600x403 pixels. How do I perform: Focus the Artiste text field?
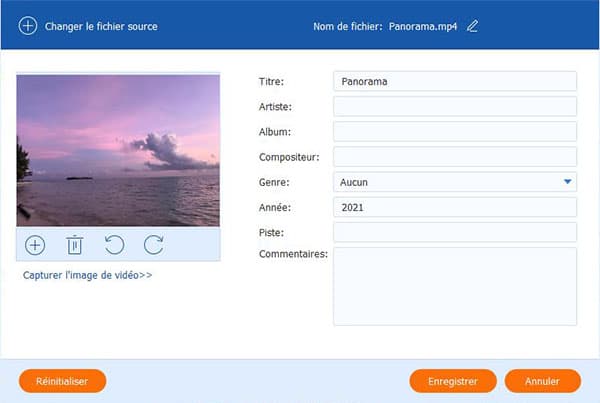click(x=454, y=106)
